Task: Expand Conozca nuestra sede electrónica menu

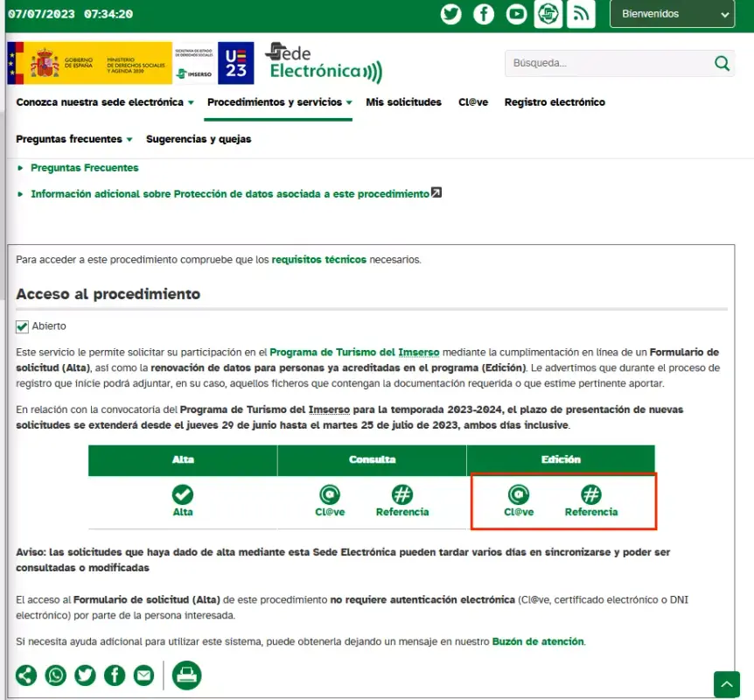Action: 105,102
